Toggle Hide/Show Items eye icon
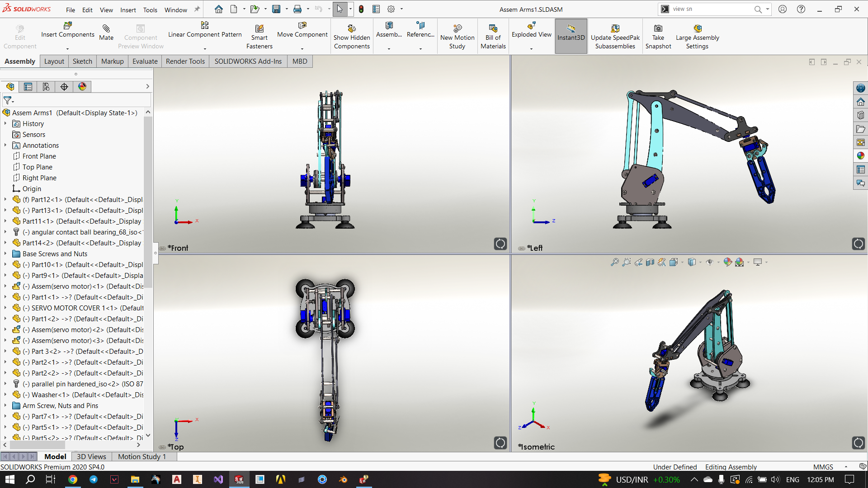 pos(710,262)
